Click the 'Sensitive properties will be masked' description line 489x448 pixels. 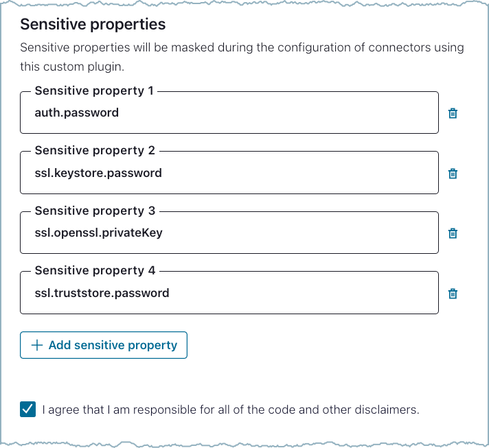coord(242,48)
